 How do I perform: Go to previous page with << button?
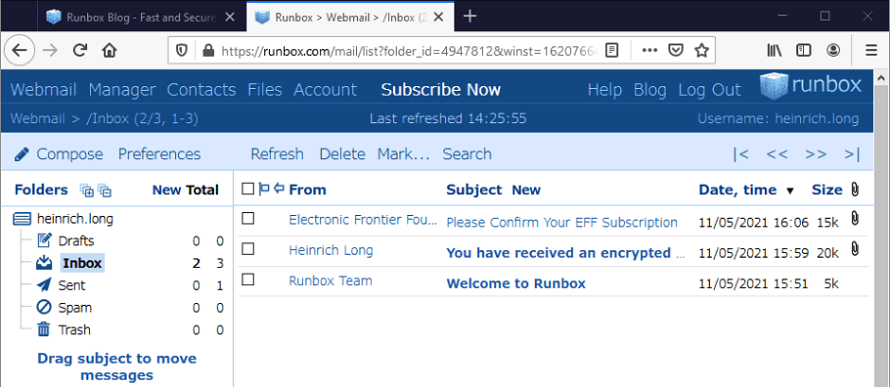pyautogui.click(x=776, y=154)
